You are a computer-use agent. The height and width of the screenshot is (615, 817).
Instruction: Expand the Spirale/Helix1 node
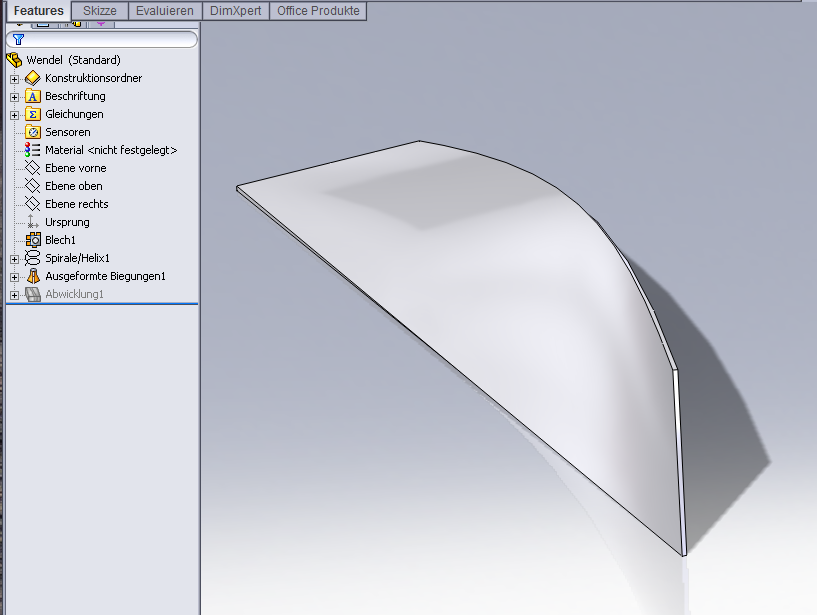[14, 259]
